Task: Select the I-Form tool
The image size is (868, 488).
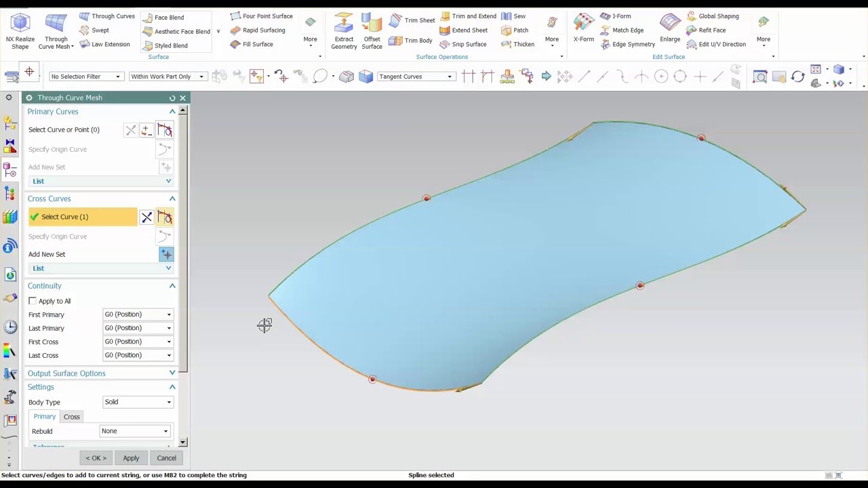Action: click(x=615, y=16)
